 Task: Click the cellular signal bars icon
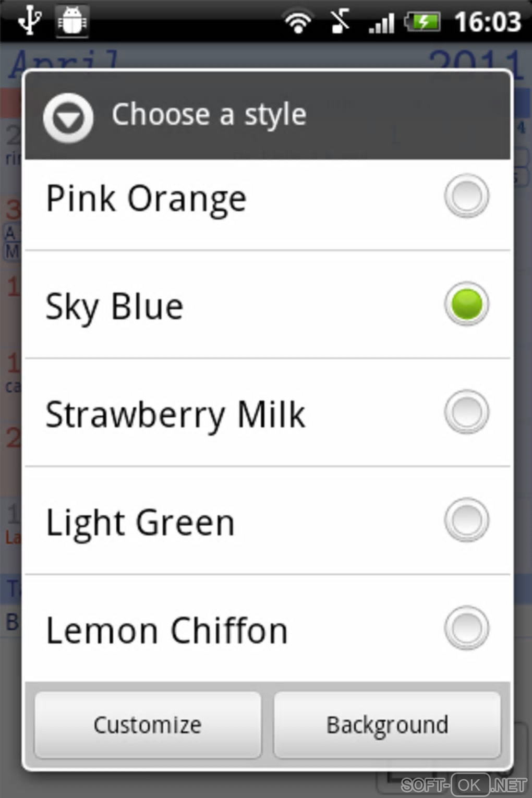tap(381, 23)
